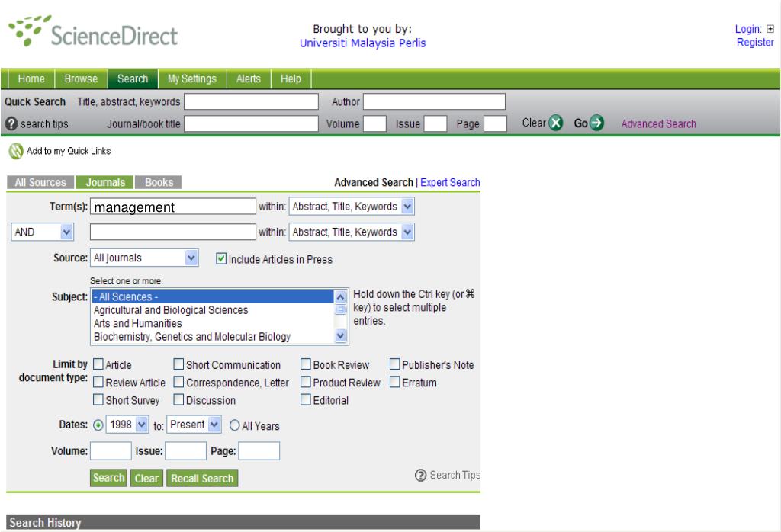The height and width of the screenshot is (532, 781).
Task: Click the green Search button
Action: click(108, 478)
